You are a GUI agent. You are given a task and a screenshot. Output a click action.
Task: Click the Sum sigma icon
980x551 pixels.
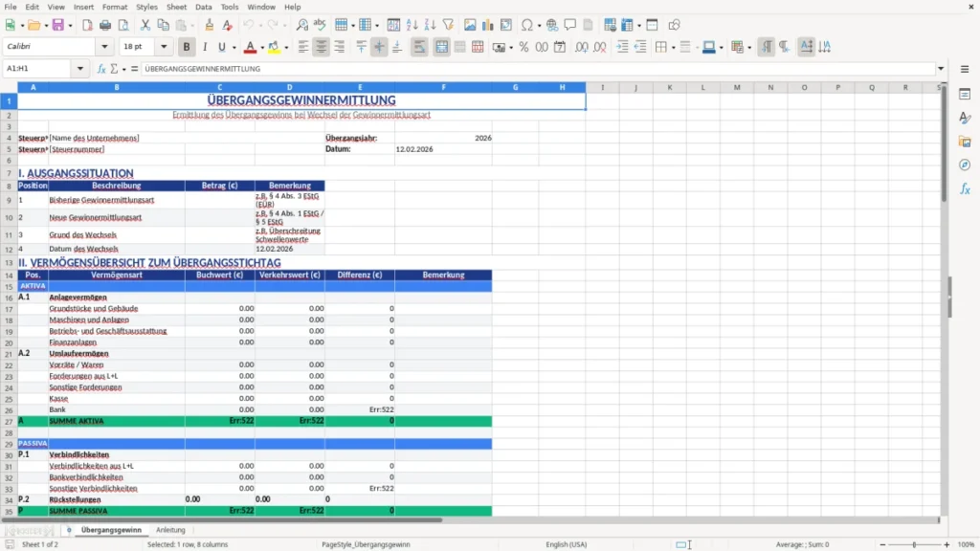coord(114,69)
